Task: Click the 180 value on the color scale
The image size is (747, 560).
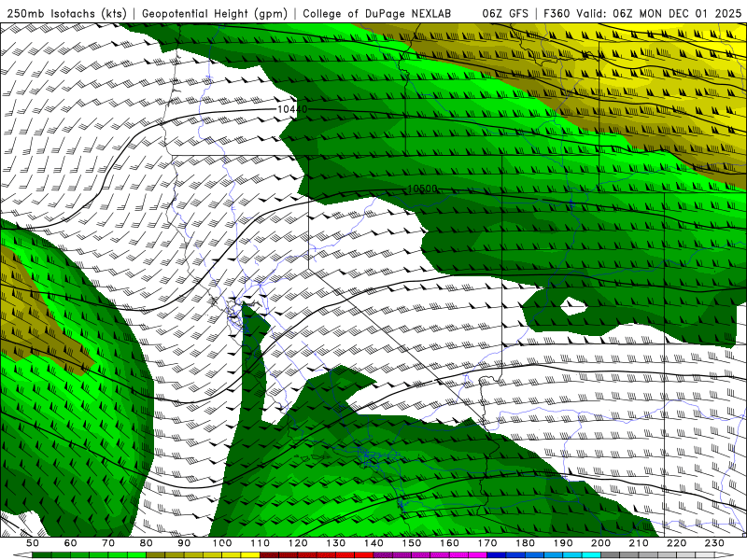Action: 525,543
